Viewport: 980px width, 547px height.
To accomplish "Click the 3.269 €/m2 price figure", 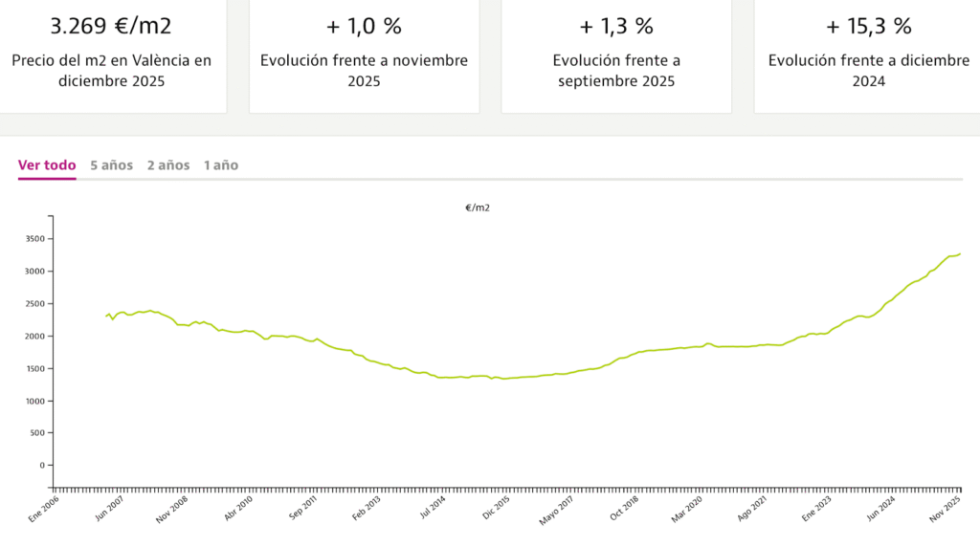I will click(x=111, y=25).
